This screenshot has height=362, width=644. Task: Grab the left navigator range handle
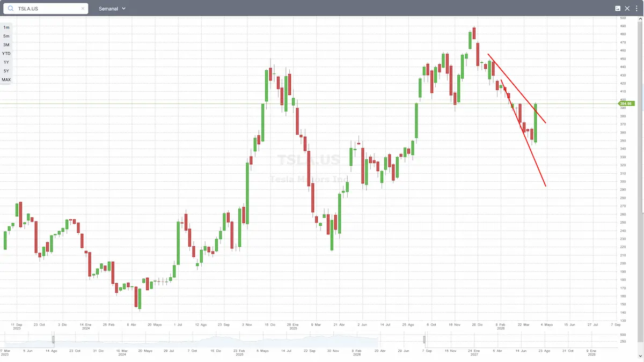click(53, 339)
